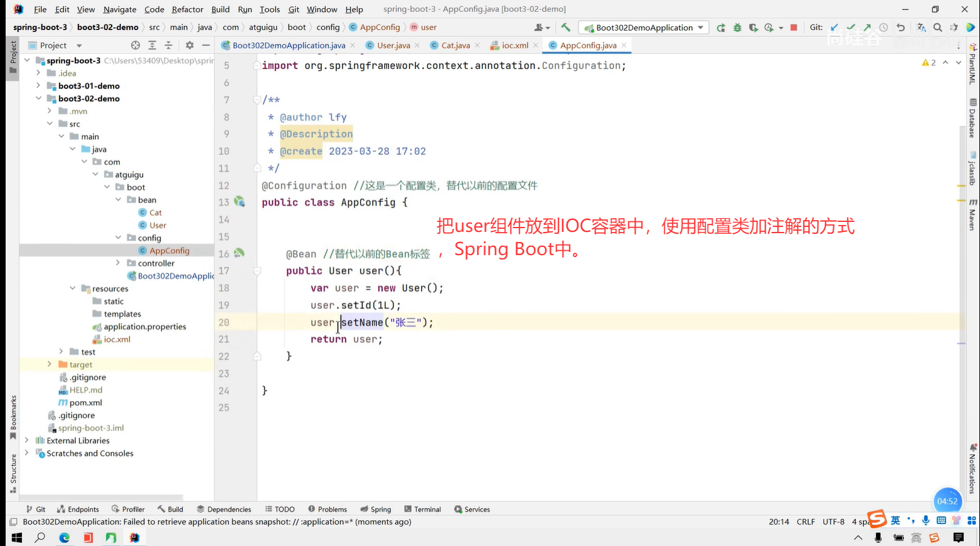Stop the running application red square
This screenshot has height=546, width=980.
coord(794,28)
